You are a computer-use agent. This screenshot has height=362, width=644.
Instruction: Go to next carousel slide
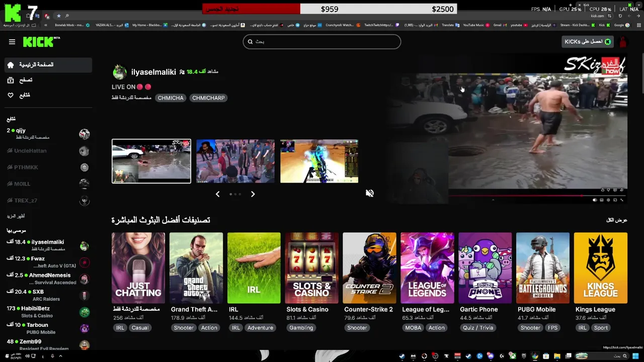253,194
